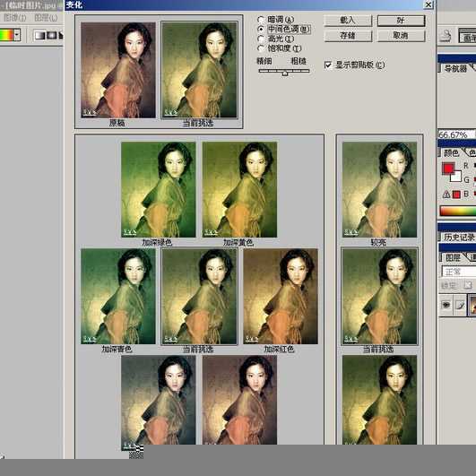Switch to the 颜色 (Color) tab
476x476 pixels.
(x=451, y=152)
